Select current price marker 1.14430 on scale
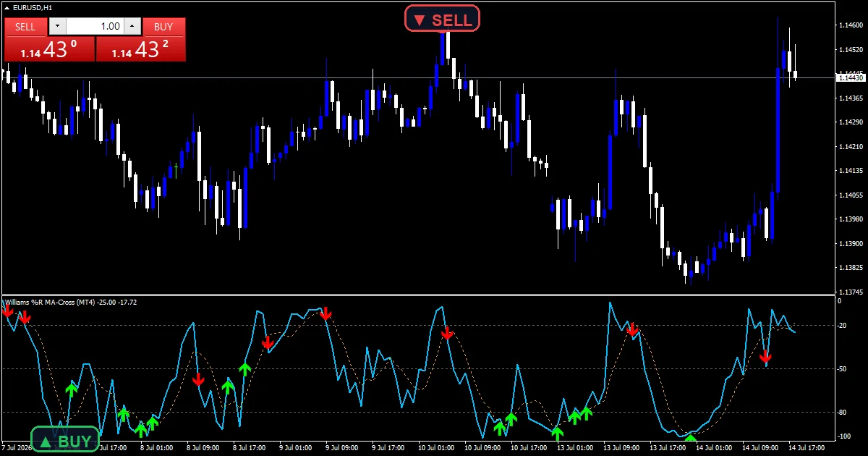Viewport: 868px width, 456px height. tap(850, 77)
